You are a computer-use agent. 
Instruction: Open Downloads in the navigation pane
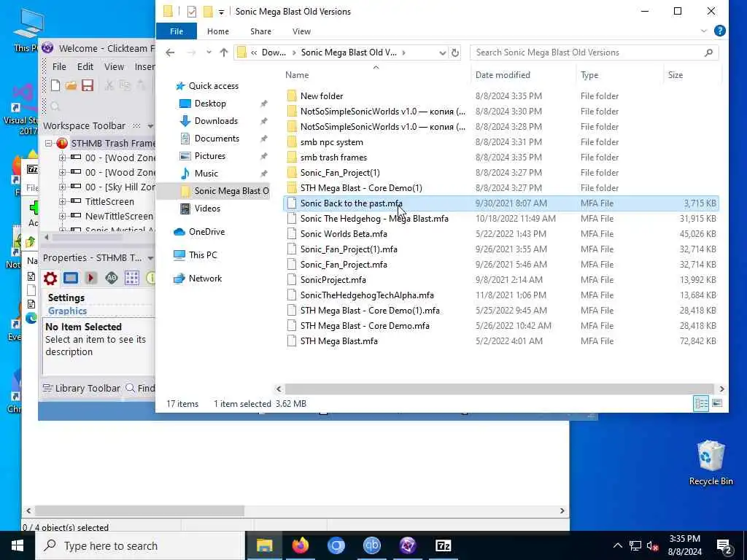click(x=216, y=121)
